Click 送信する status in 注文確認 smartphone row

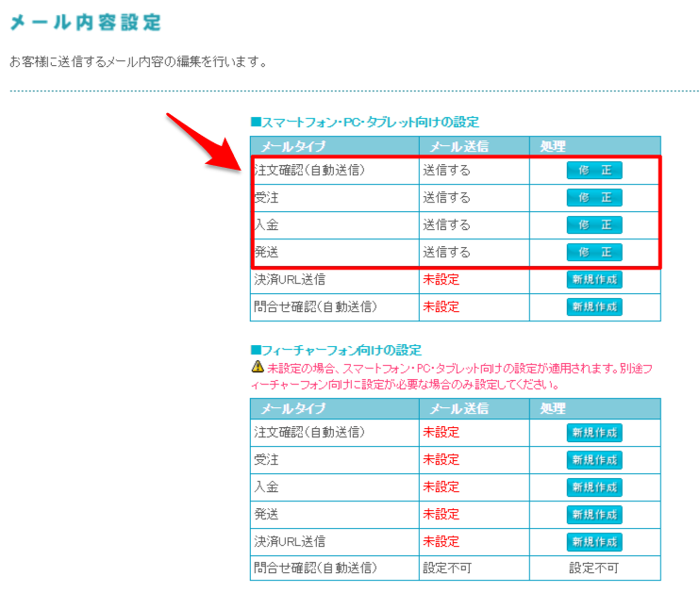click(x=446, y=170)
